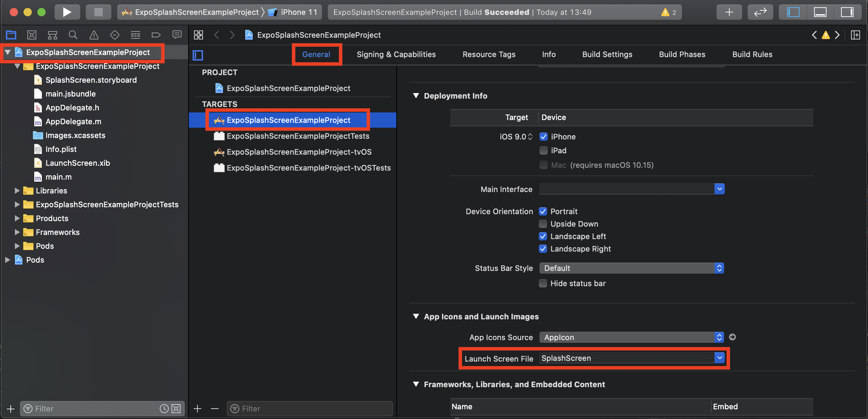Expand the Libraries folder
Screen dimensions: 868x419
coord(17,191)
